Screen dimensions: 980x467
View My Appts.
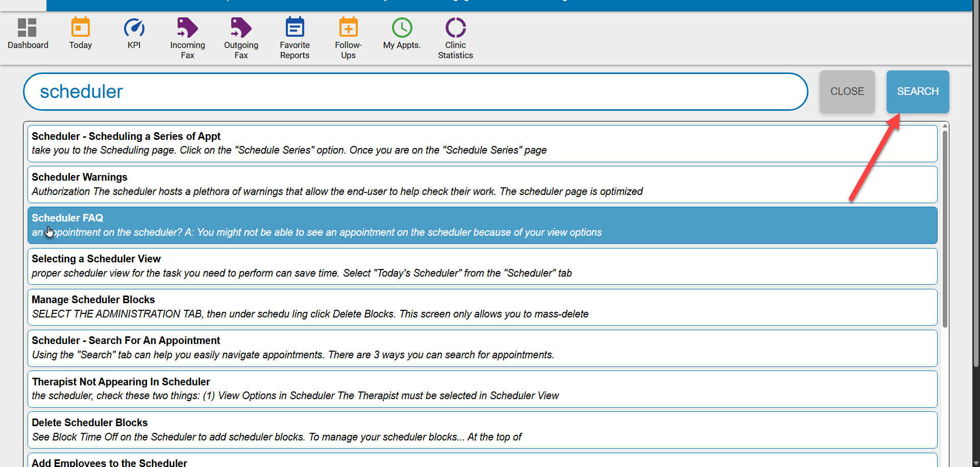[x=402, y=33]
